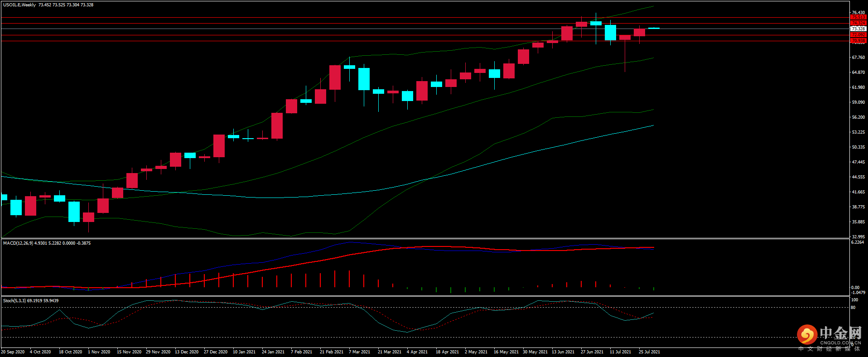This screenshot has width=868, height=357.
Task: Click the 1 Nov 2020 date label
Action: point(99,352)
